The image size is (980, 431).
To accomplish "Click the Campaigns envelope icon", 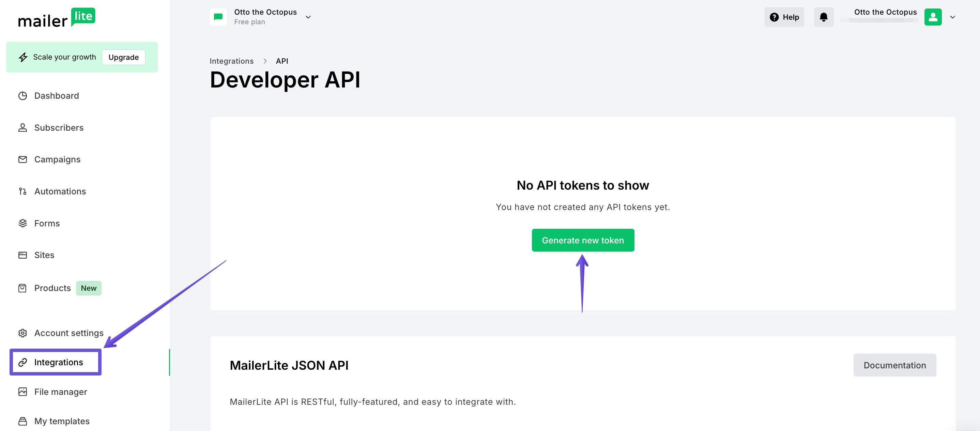I will [23, 159].
